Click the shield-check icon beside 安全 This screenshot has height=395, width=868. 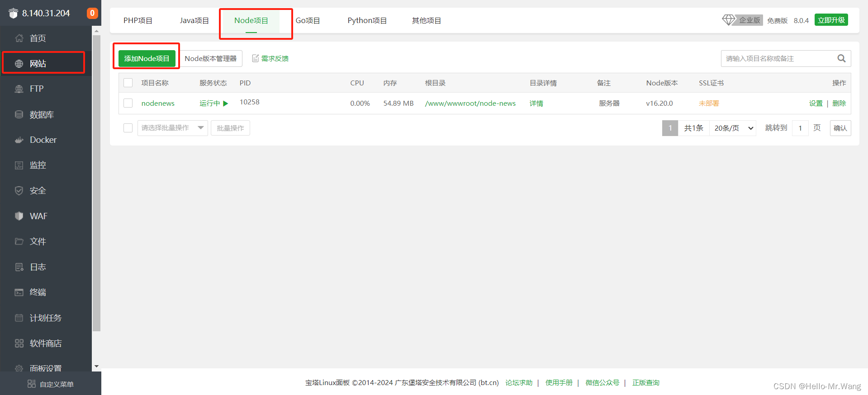[x=19, y=191]
